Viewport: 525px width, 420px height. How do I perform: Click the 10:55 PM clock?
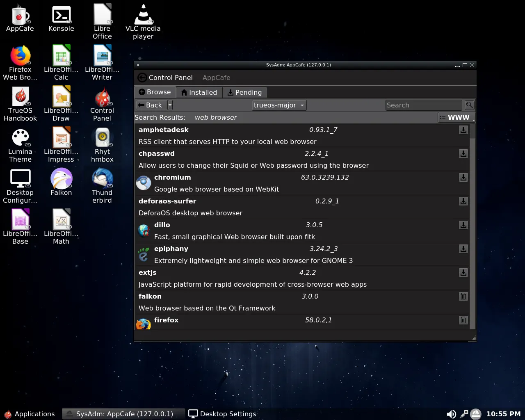tap(503, 414)
